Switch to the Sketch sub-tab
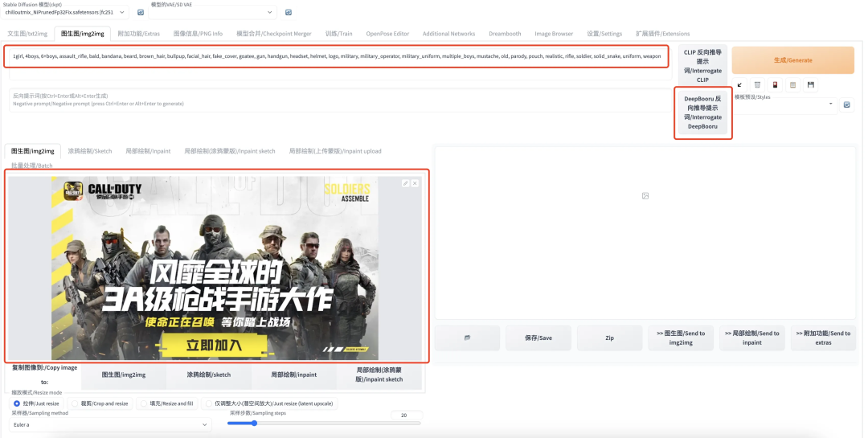The image size is (868, 438). tap(90, 150)
